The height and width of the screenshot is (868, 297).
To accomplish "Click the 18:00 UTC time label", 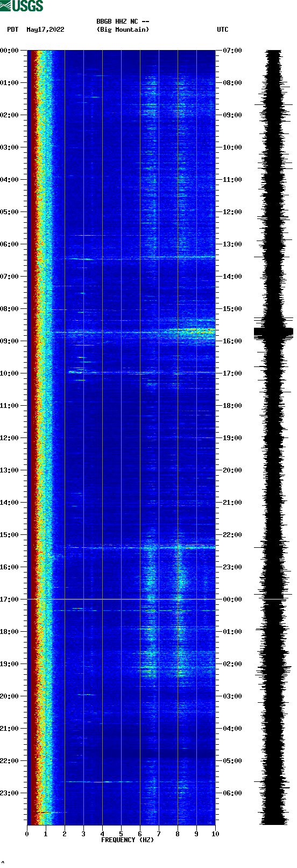I will 232,406.
